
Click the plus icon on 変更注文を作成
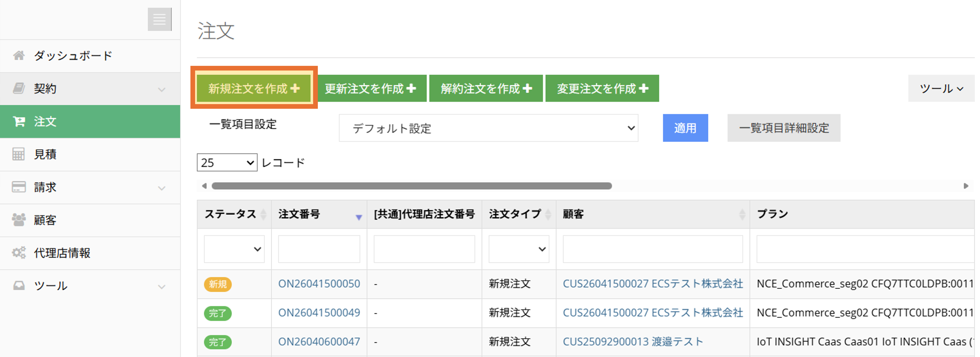coord(644,89)
